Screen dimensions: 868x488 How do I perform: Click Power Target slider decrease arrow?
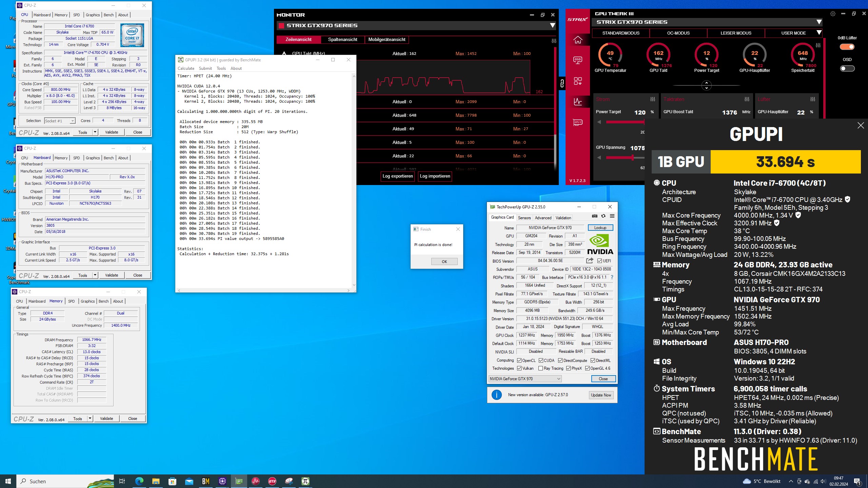[x=599, y=122]
